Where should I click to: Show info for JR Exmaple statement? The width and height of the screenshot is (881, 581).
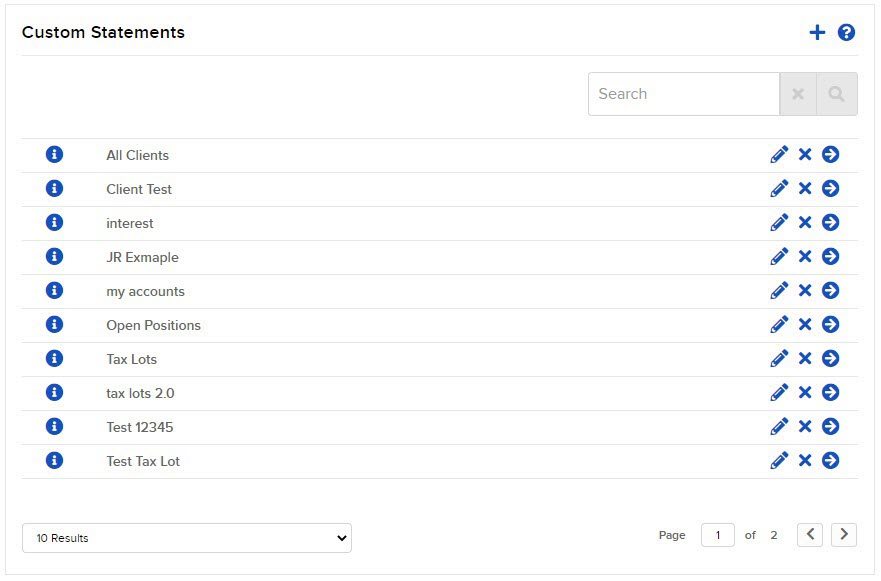click(54, 256)
